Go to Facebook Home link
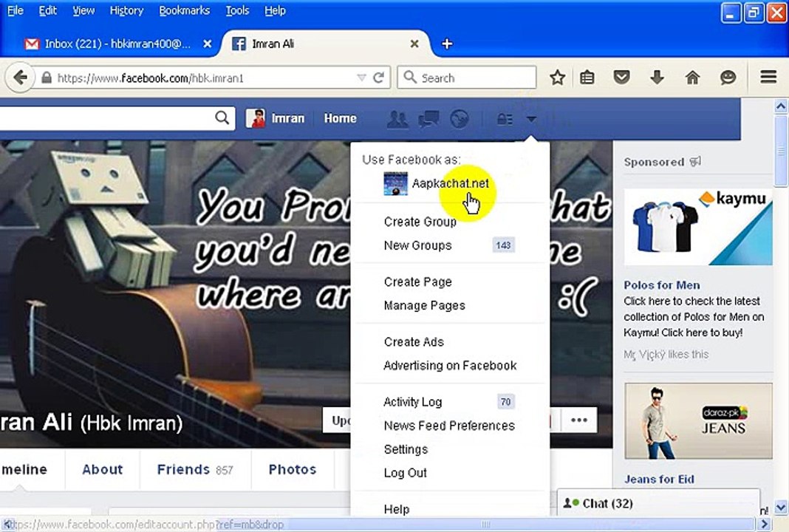Viewport: 789px width, 532px height. coord(340,118)
